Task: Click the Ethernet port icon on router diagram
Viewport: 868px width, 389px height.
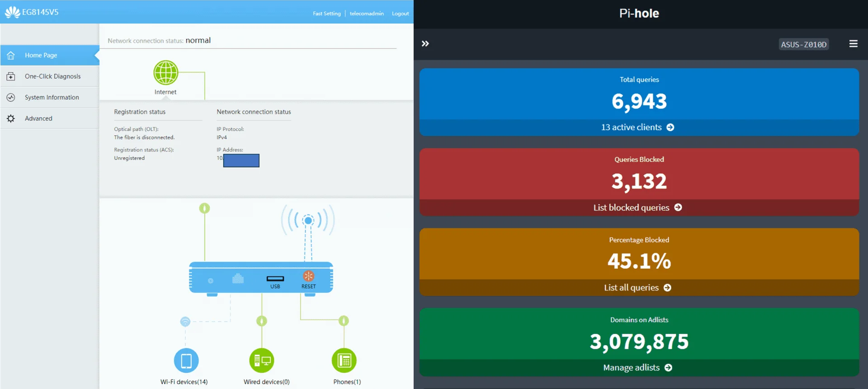Action: (238, 279)
